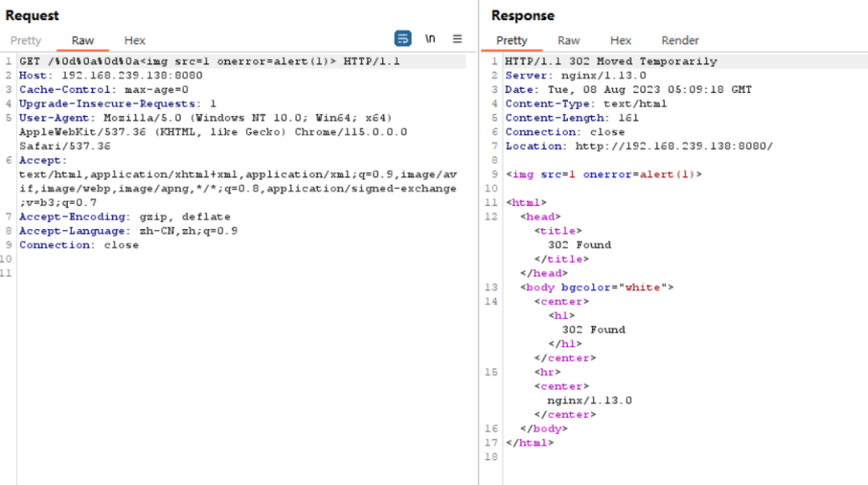Click the GET request line with img payload
Screen dimensions: 868x485
[x=210, y=61]
